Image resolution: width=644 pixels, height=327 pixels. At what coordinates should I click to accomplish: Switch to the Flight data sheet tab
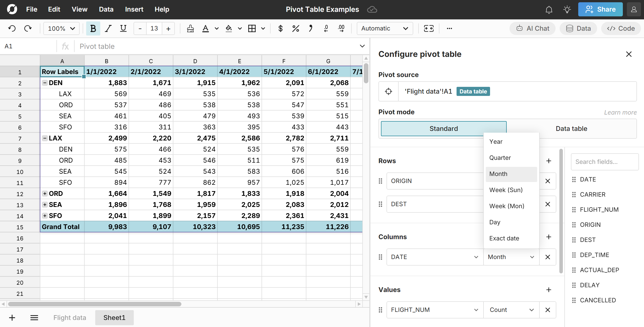(70, 317)
